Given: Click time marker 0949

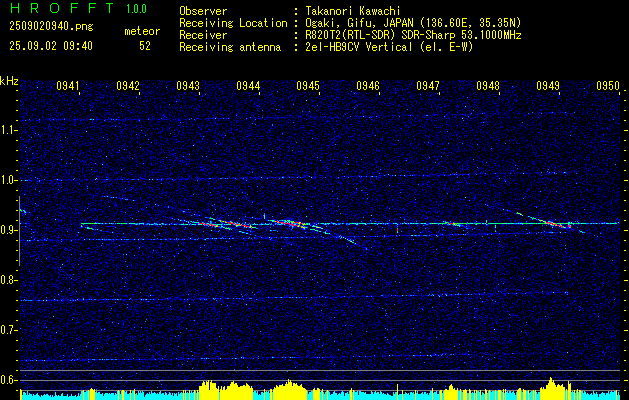Looking at the screenshot, I should point(548,86).
